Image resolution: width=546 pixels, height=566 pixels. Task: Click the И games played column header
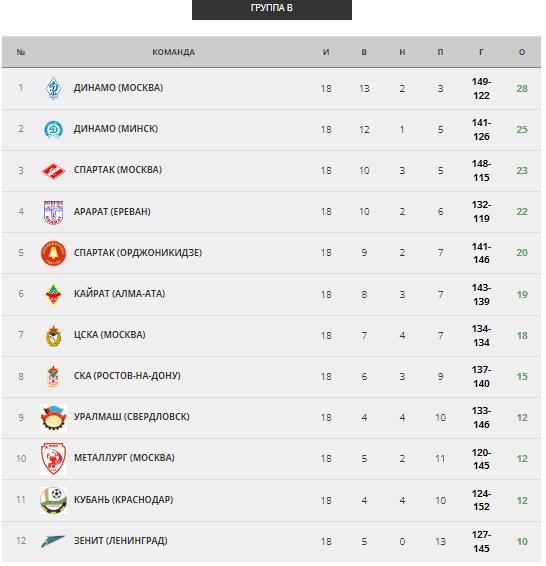pyautogui.click(x=326, y=52)
